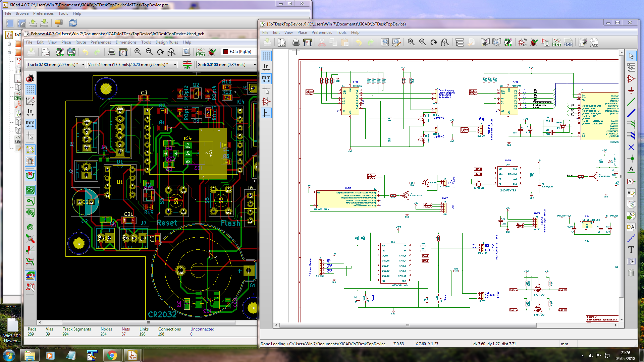Open Route menu in Pcbnew
The width and height of the screenshot is (644, 362).
pyautogui.click(x=80, y=42)
